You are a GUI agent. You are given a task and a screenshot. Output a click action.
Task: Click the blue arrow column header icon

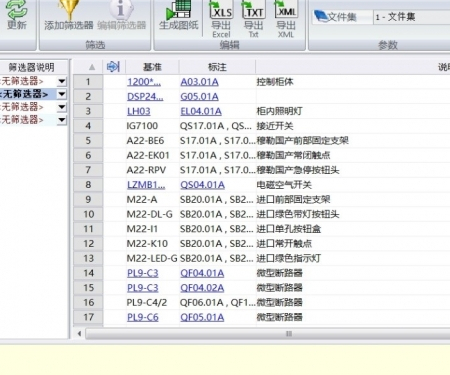click(113, 67)
